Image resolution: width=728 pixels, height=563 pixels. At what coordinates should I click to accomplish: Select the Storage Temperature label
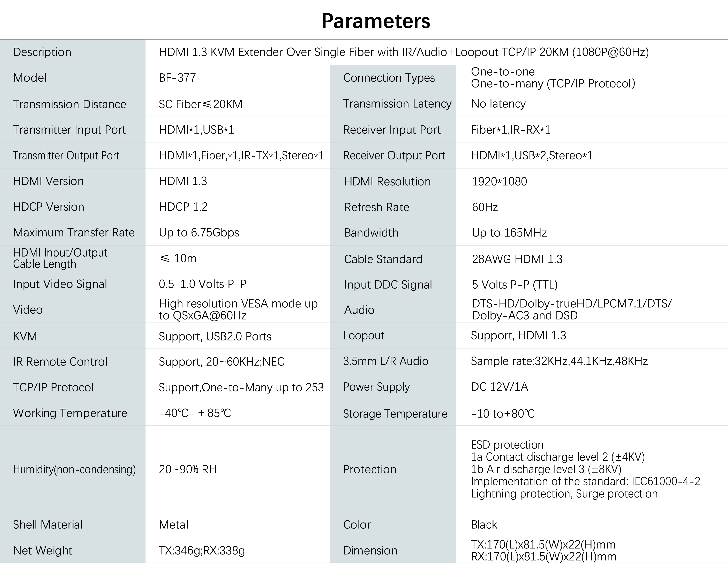pos(395,414)
